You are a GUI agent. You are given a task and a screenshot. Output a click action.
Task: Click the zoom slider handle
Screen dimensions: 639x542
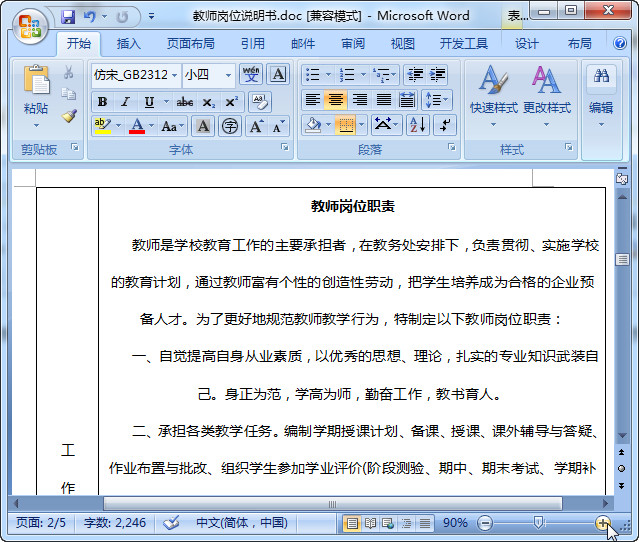click(539, 522)
